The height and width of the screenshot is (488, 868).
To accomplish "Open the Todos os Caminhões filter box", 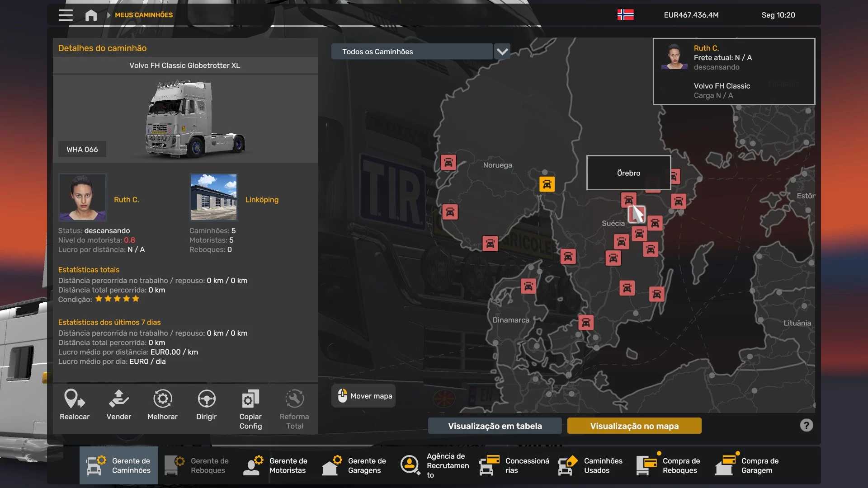I will 412,52.
